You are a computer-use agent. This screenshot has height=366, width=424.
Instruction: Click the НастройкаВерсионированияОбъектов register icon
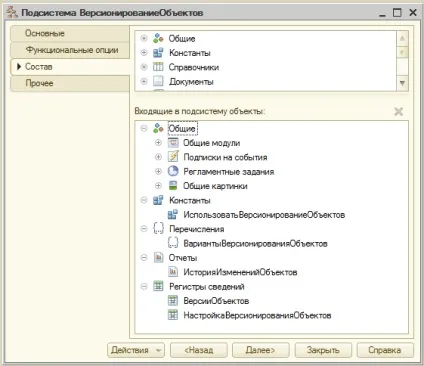pyautogui.click(x=173, y=315)
